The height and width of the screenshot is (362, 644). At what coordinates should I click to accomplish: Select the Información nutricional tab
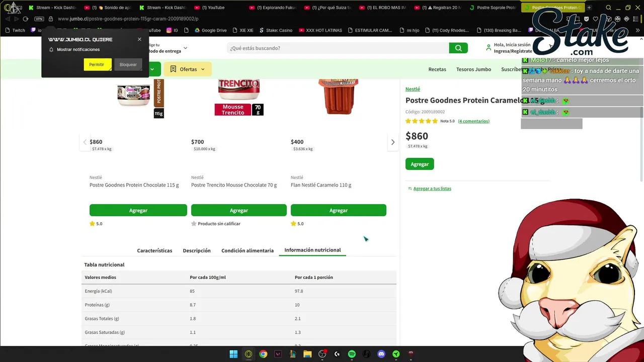coord(312,250)
